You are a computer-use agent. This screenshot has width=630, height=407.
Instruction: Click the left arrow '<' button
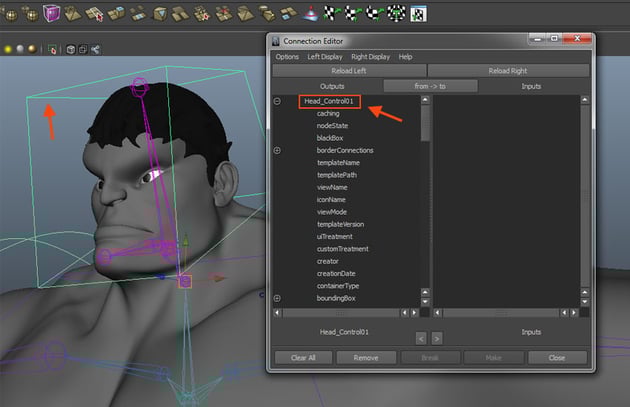pyautogui.click(x=421, y=338)
